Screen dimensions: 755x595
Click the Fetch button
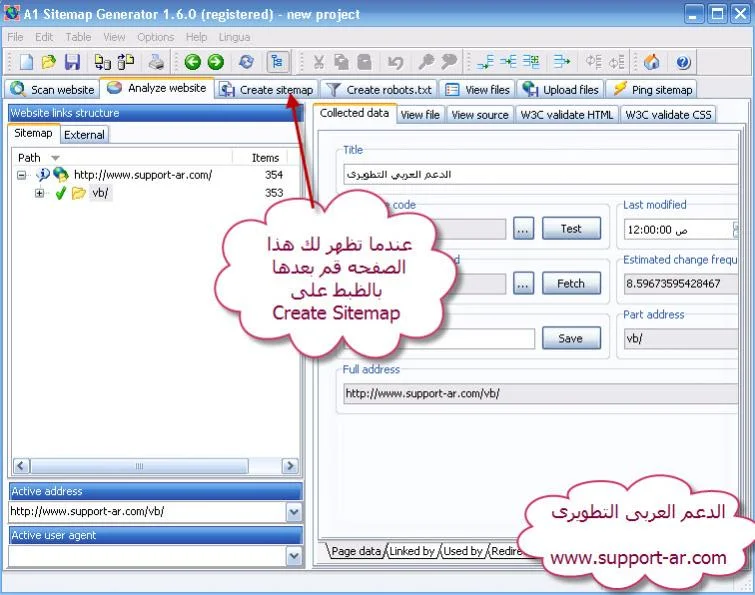pyautogui.click(x=570, y=283)
